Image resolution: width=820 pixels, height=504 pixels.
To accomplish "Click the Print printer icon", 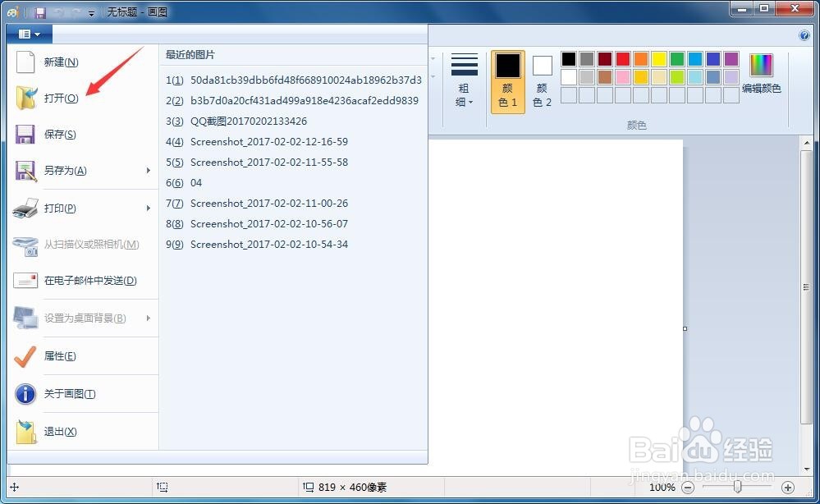I will click(25, 208).
